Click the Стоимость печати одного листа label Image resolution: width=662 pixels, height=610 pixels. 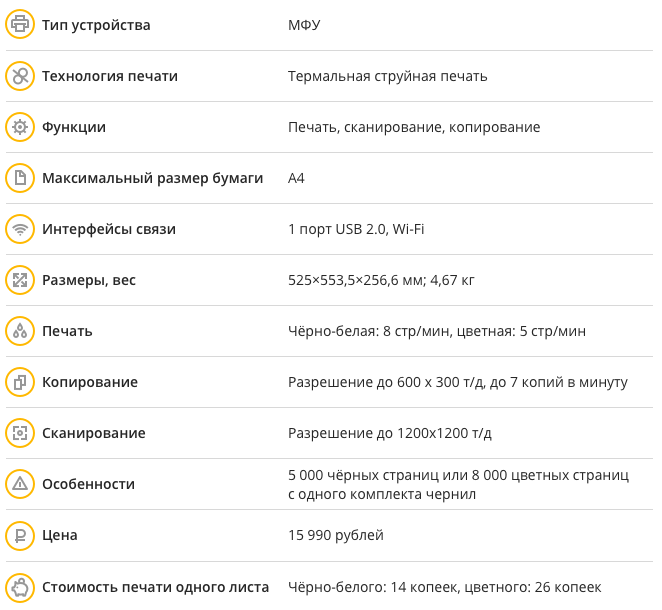pyautogui.click(x=155, y=587)
